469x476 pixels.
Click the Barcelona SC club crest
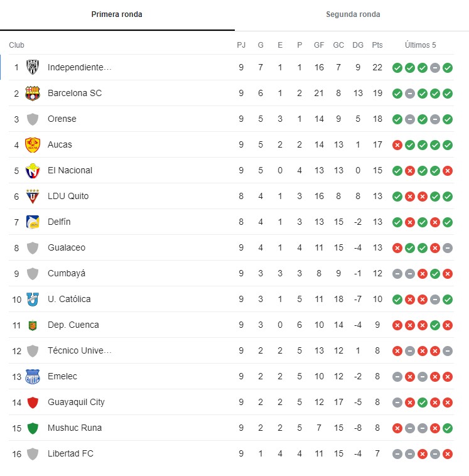click(x=33, y=93)
